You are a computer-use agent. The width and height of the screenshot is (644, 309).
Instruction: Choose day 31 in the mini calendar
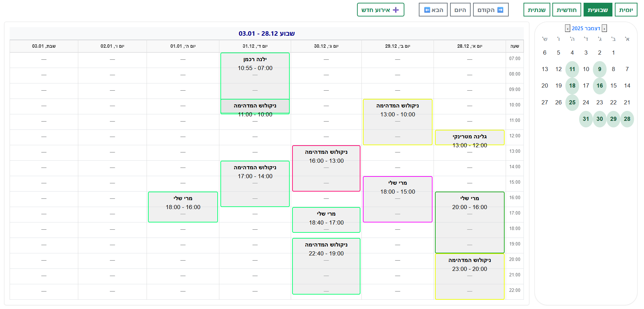pyautogui.click(x=586, y=119)
